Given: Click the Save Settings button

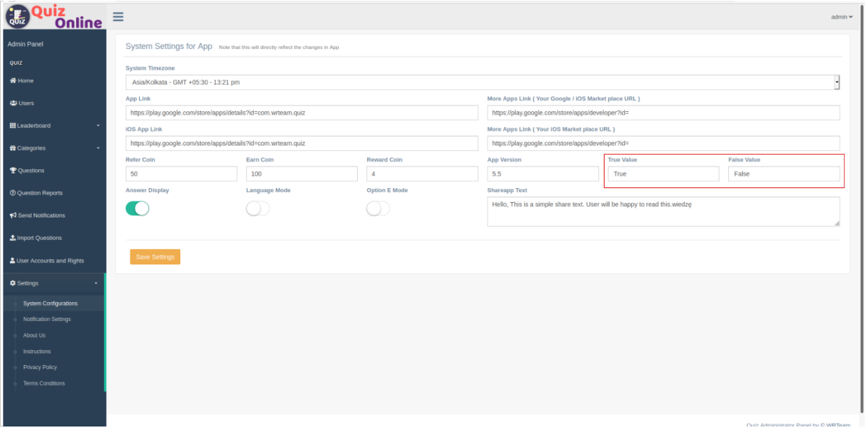Looking at the screenshot, I should tap(155, 257).
